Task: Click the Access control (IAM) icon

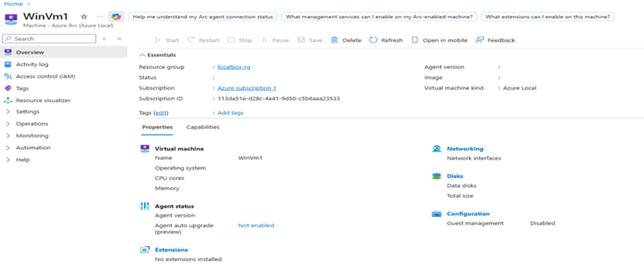Action: tap(8, 77)
